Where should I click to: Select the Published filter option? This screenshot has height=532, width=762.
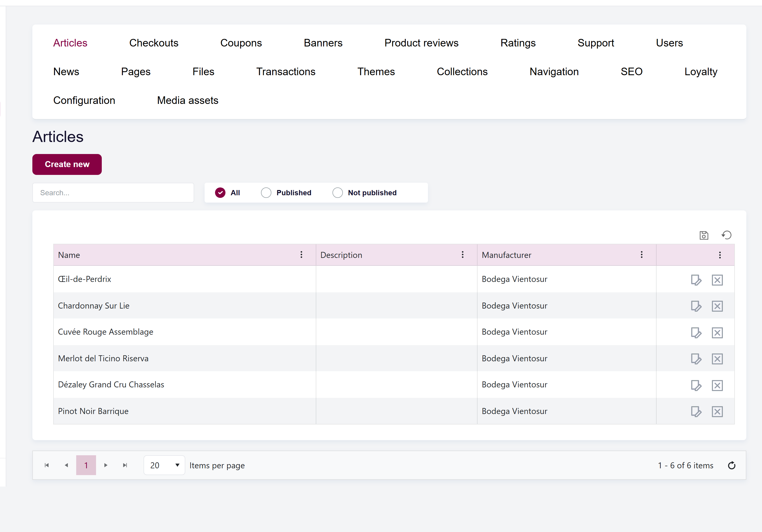tap(266, 193)
